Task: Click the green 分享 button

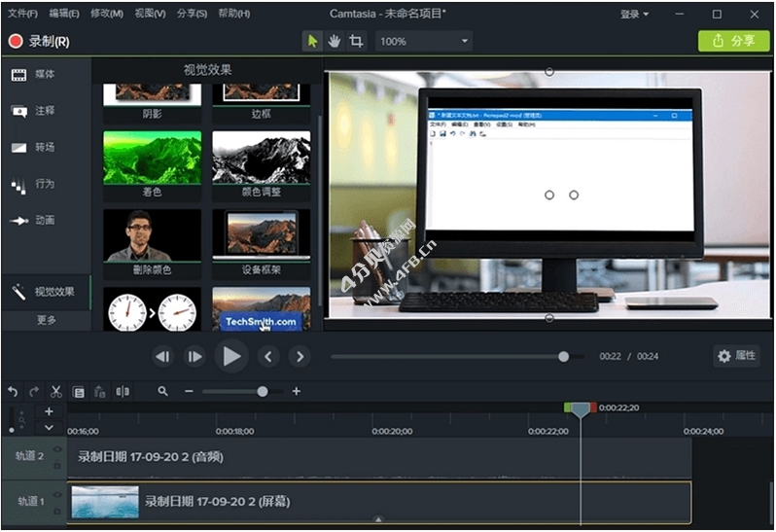Action: click(733, 41)
